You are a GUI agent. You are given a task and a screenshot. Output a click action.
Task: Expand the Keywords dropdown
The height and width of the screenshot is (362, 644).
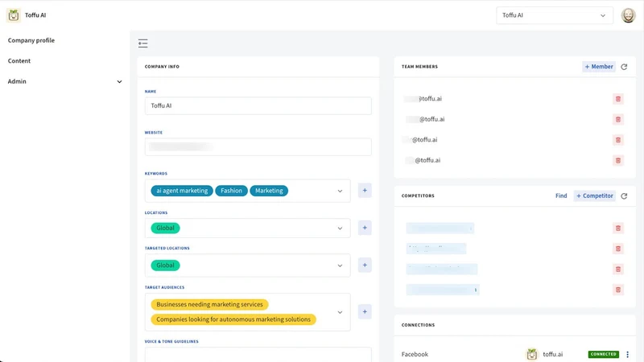click(x=340, y=191)
